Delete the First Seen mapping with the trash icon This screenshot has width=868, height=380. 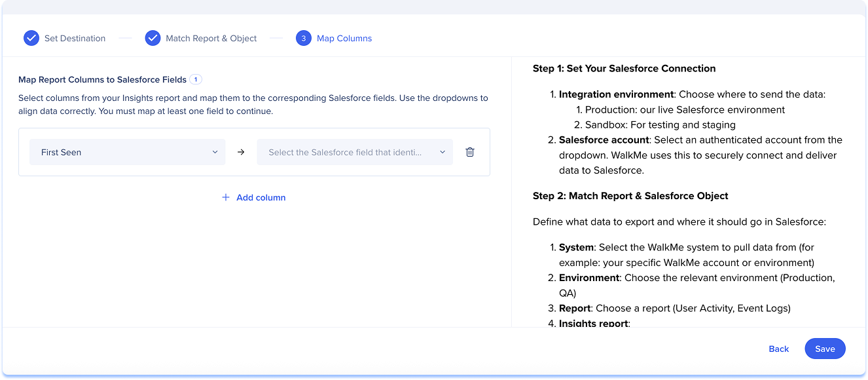coord(470,152)
